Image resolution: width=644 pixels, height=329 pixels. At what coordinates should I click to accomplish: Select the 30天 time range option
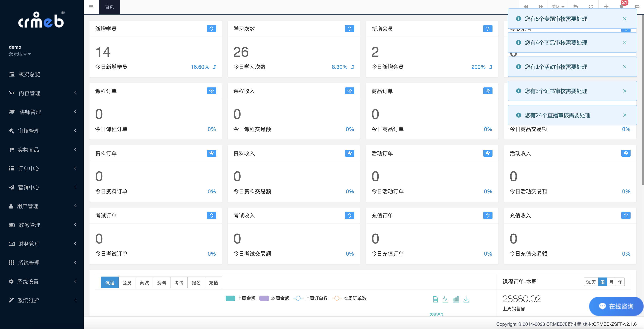[x=591, y=282]
